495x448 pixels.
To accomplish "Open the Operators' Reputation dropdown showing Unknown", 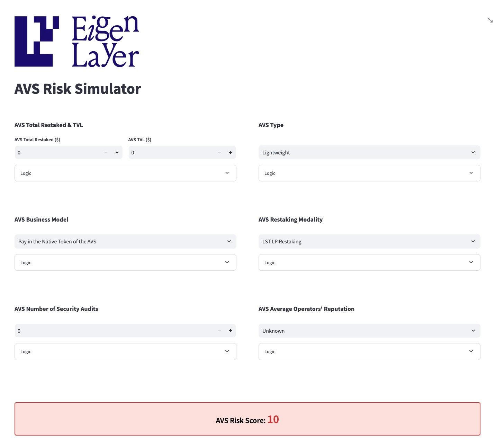I will point(369,331).
